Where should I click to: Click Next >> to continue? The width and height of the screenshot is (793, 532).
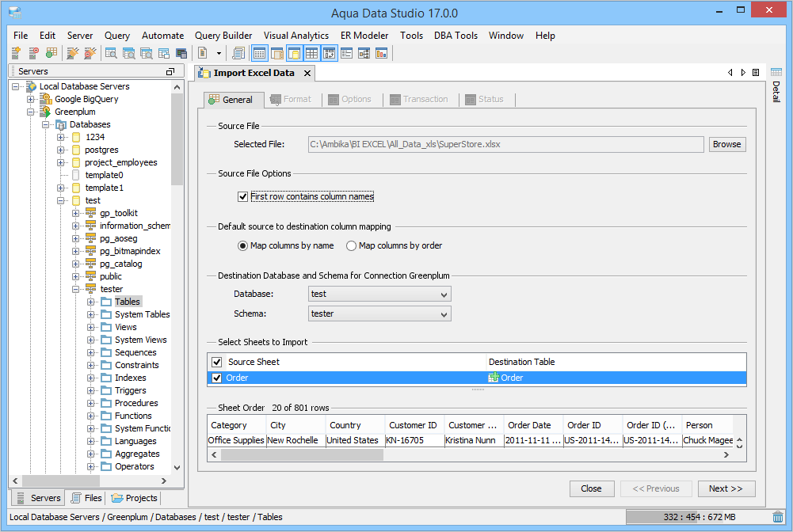(726, 488)
